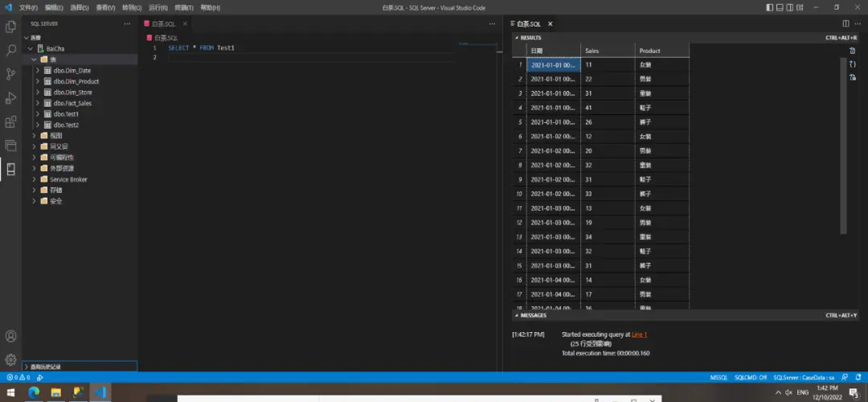Open the Search view in activity bar
Image resolution: width=868 pixels, height=402 pixels.
pyautogui.click(x=10, y=51)
